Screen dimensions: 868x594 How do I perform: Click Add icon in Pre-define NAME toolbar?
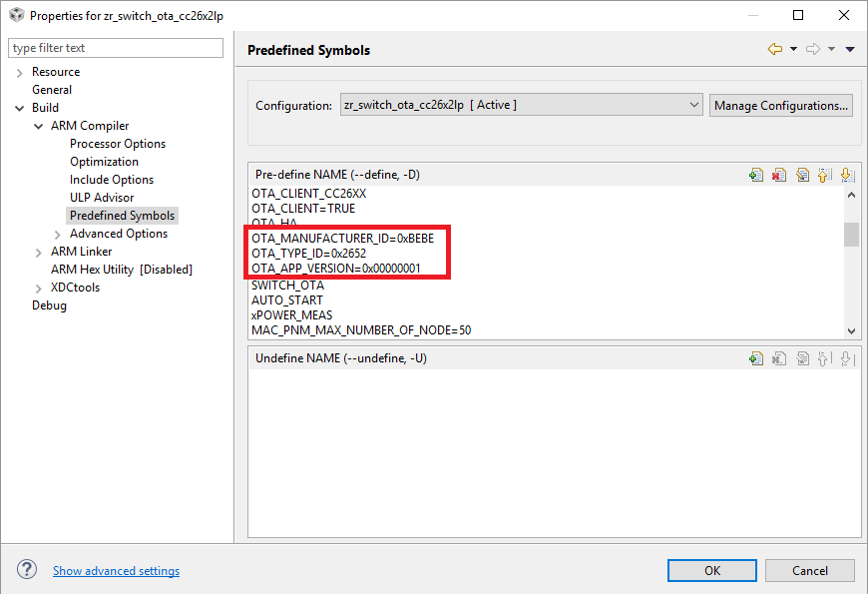(756, 175)
